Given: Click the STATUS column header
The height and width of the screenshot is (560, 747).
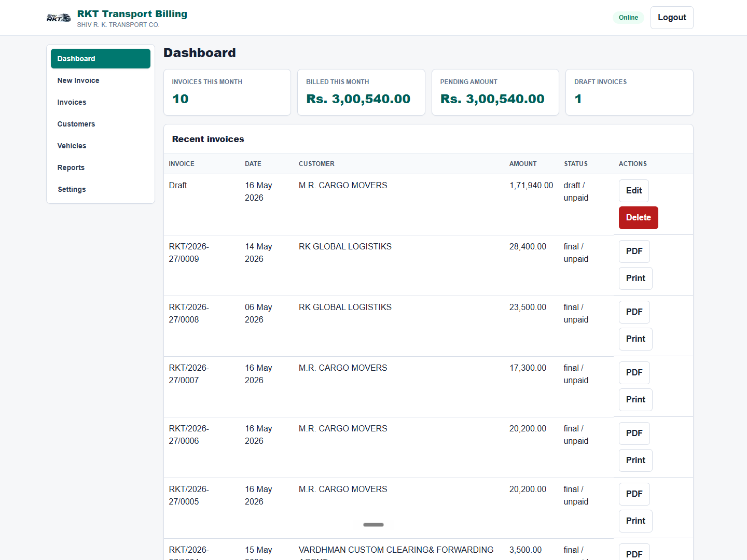Looking at the screenshot, I should click(576, 164).
